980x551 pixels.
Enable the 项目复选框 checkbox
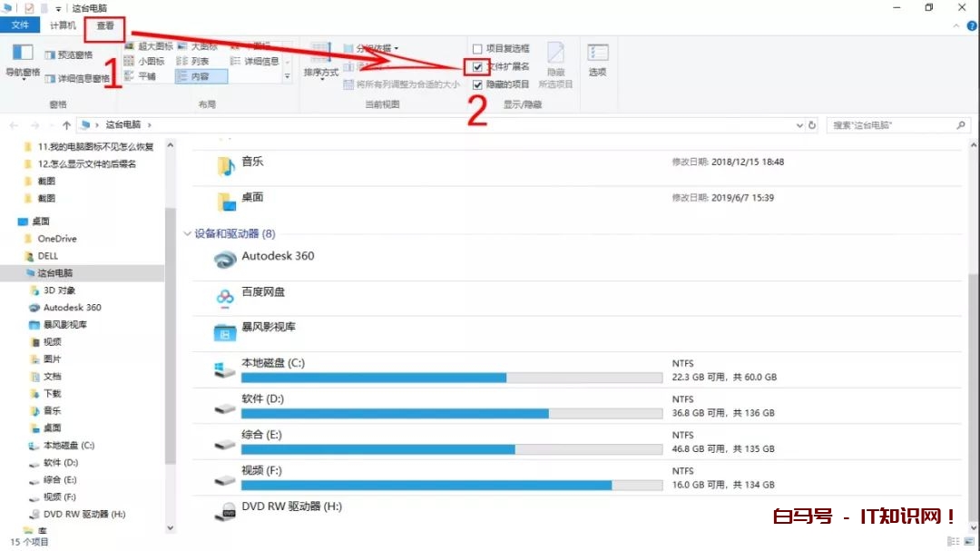point(477,49)
